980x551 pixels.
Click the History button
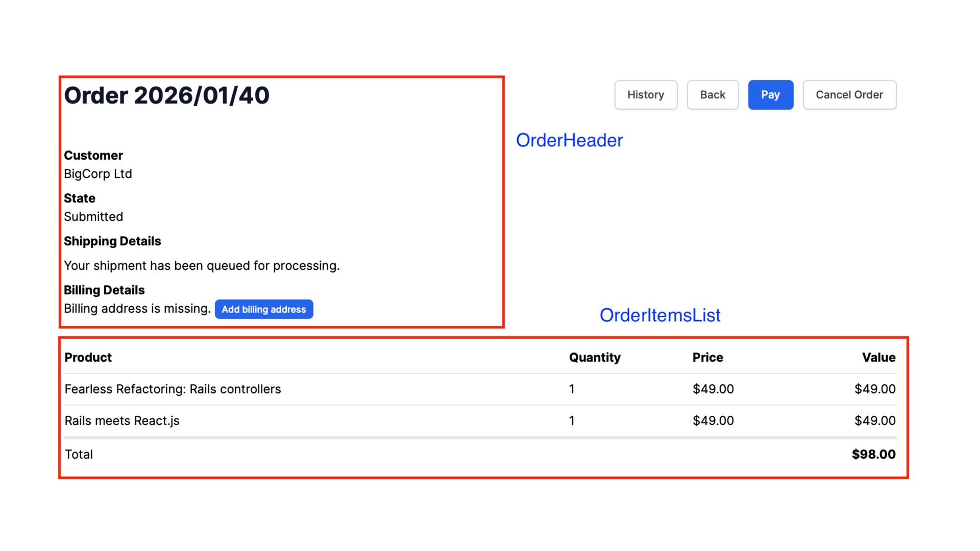coord(646,95)
